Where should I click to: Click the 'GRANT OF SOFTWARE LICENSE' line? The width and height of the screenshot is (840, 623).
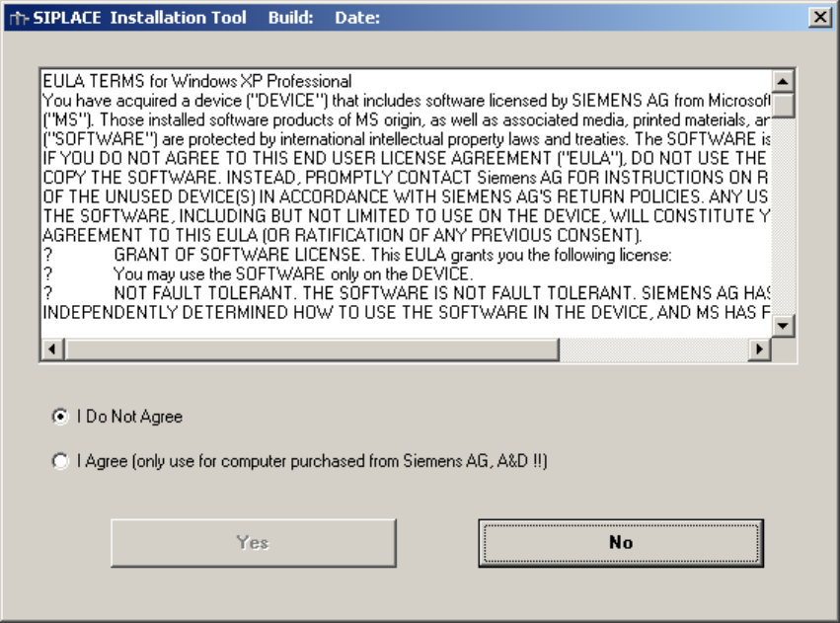[356, 255]
